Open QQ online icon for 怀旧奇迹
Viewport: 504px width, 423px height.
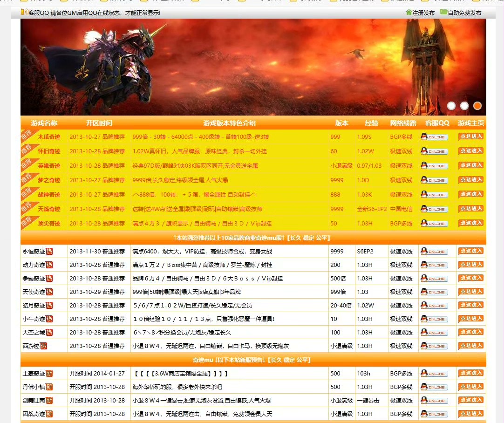tap(434, 151)
